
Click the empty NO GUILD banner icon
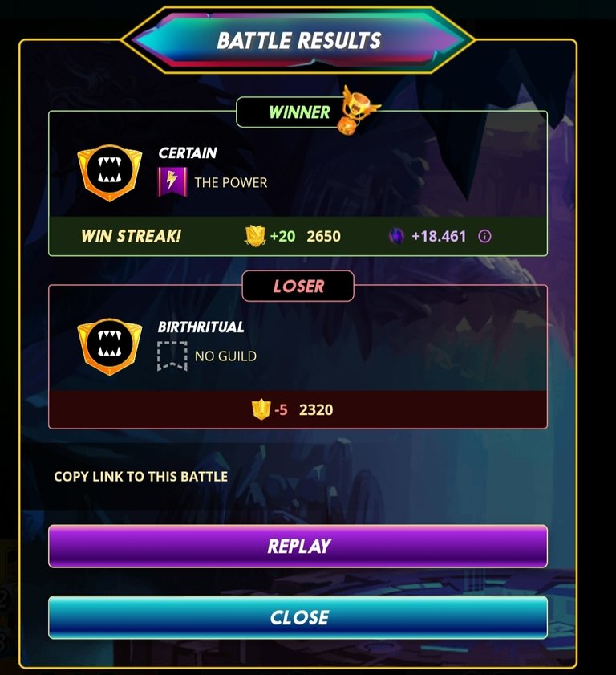pos(172,356)
